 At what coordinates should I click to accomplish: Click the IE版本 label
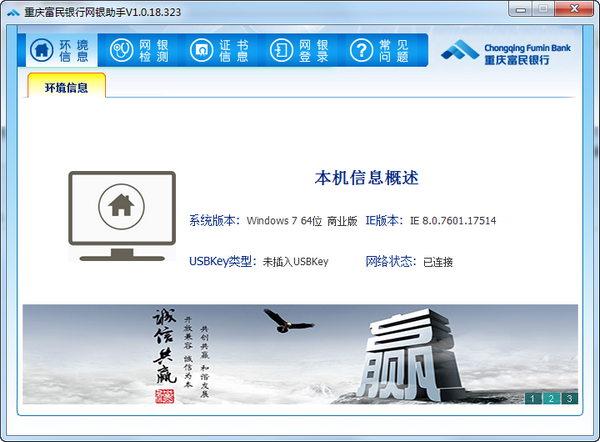(x=384, y=221)
